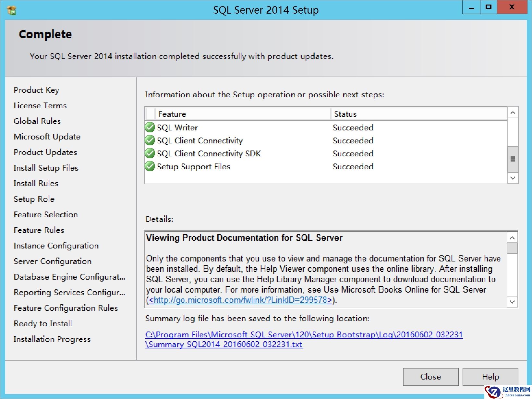532x399 pixels.
Task: Click the Close button
Action: [430, 377]
